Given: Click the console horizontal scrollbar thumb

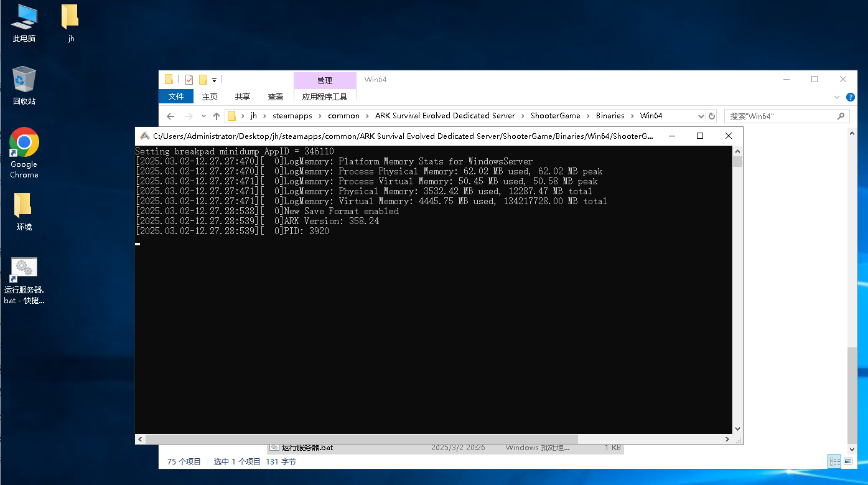Looking at the screenshot, I should (x=362, y=439).
